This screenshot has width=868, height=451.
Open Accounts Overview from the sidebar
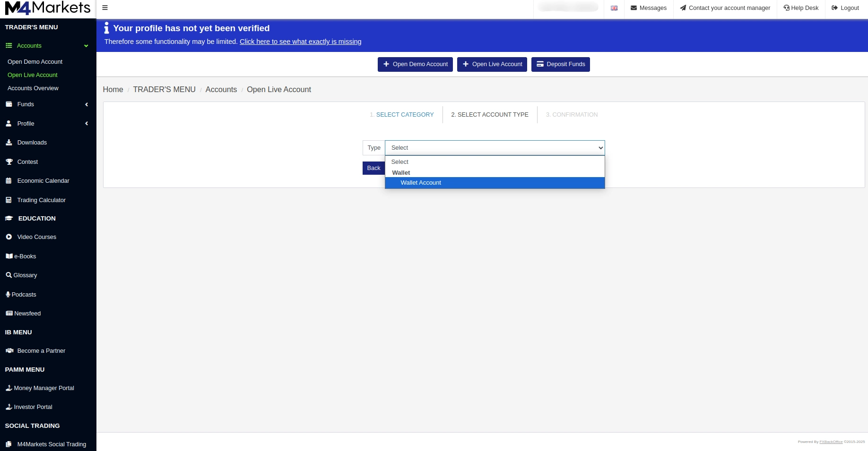33,88
